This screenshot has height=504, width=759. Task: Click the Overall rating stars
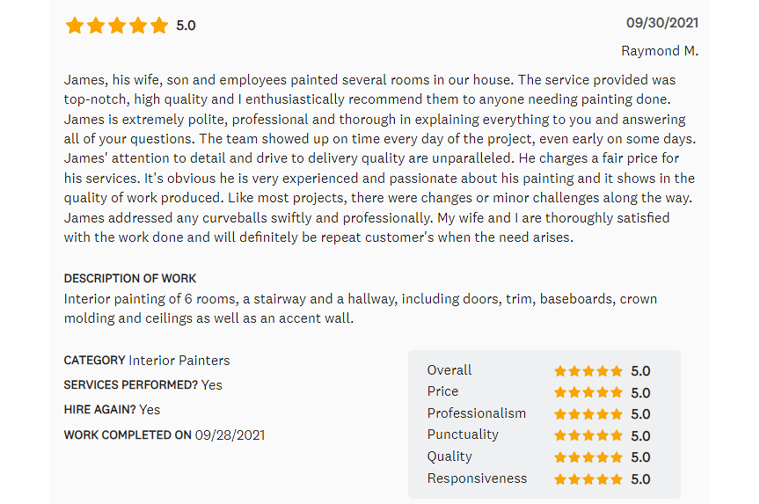(x=588, y=371)
